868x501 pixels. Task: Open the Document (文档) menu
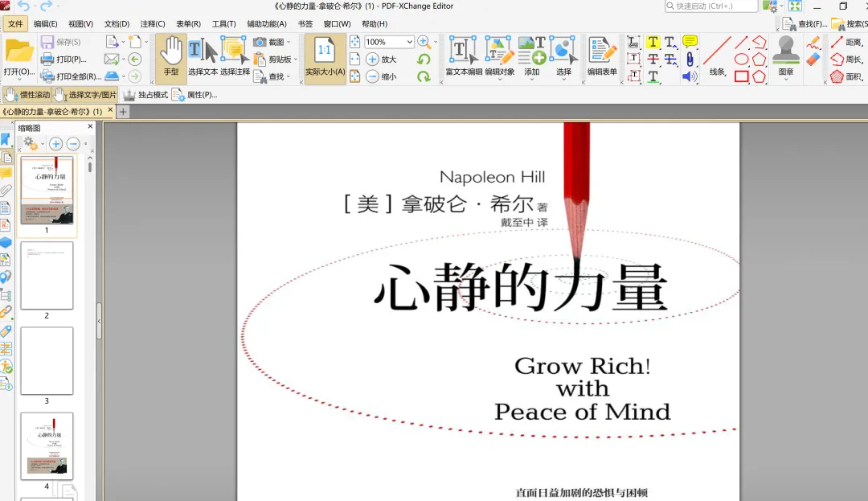117,24
